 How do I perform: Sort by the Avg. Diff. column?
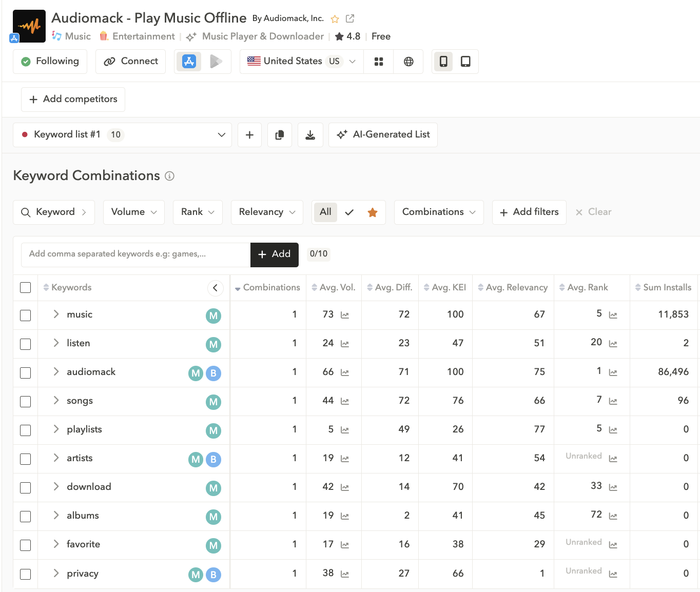point(390,288)
